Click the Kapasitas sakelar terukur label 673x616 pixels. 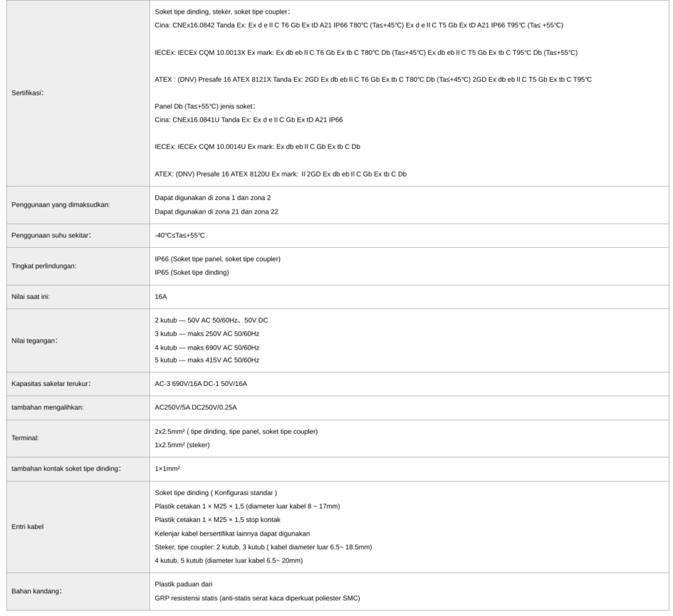[51, 384]
